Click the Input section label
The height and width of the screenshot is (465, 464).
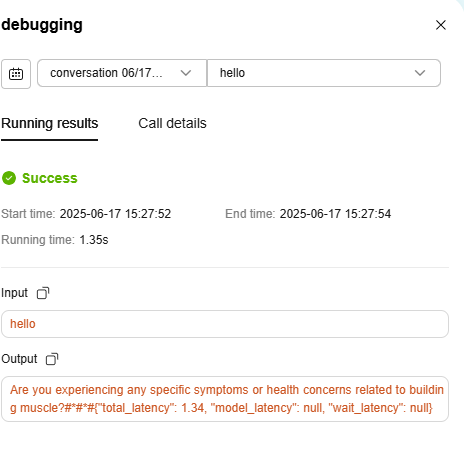tap(14, 293)
